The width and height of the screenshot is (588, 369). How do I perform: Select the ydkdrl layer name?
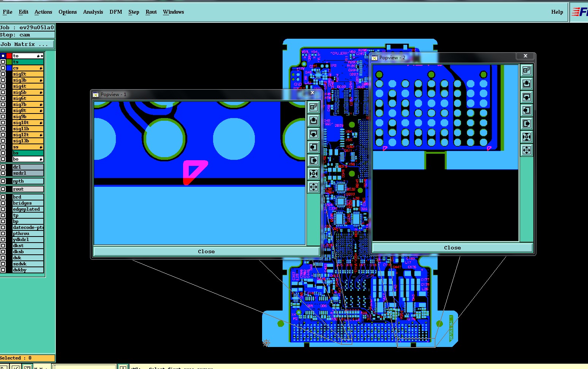[28, 240]
